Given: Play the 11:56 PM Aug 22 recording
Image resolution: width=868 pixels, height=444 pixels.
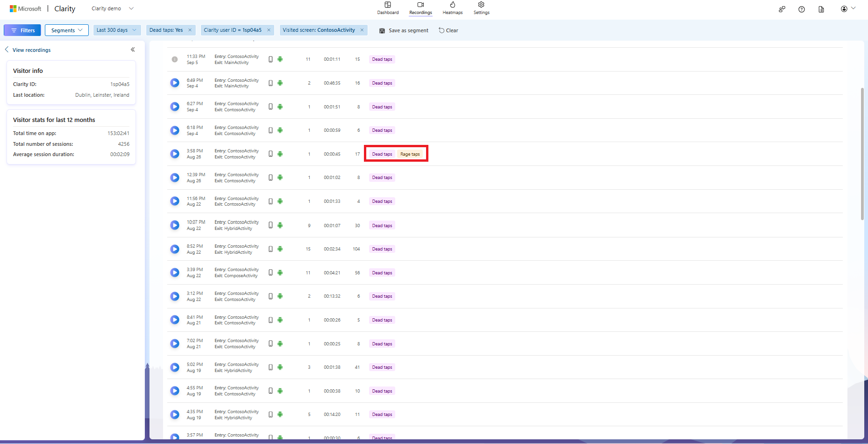Looking at the screenshot, I should click(175, 201).
